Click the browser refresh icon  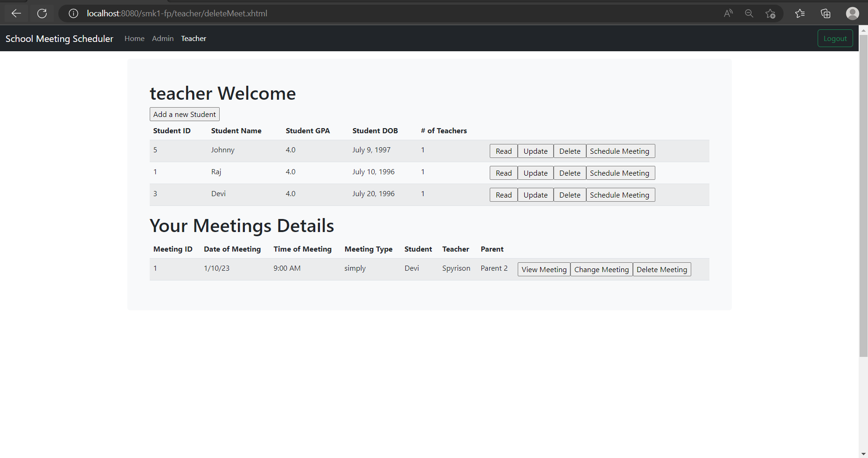coord(42,14)
